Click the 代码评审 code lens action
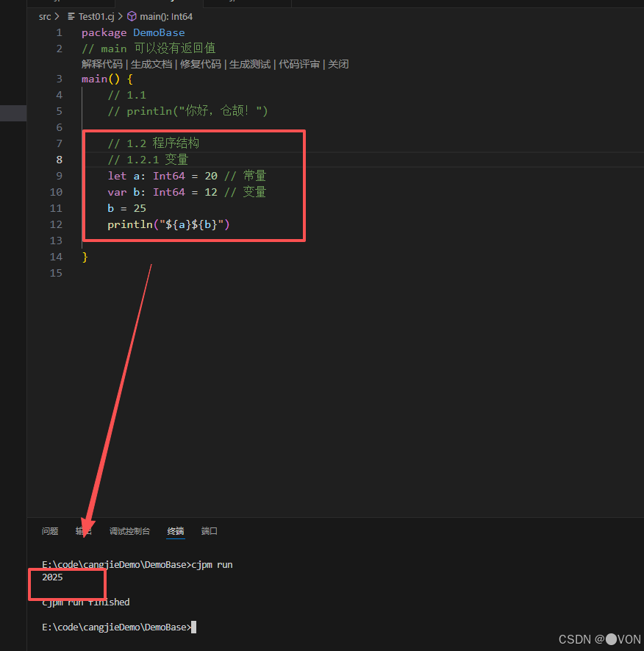 tap(299, 64)
